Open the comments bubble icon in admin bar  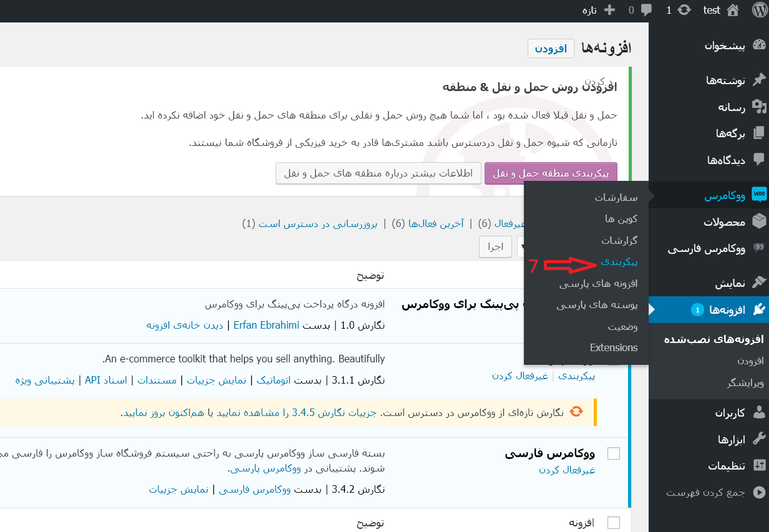(x=647, y=10)
